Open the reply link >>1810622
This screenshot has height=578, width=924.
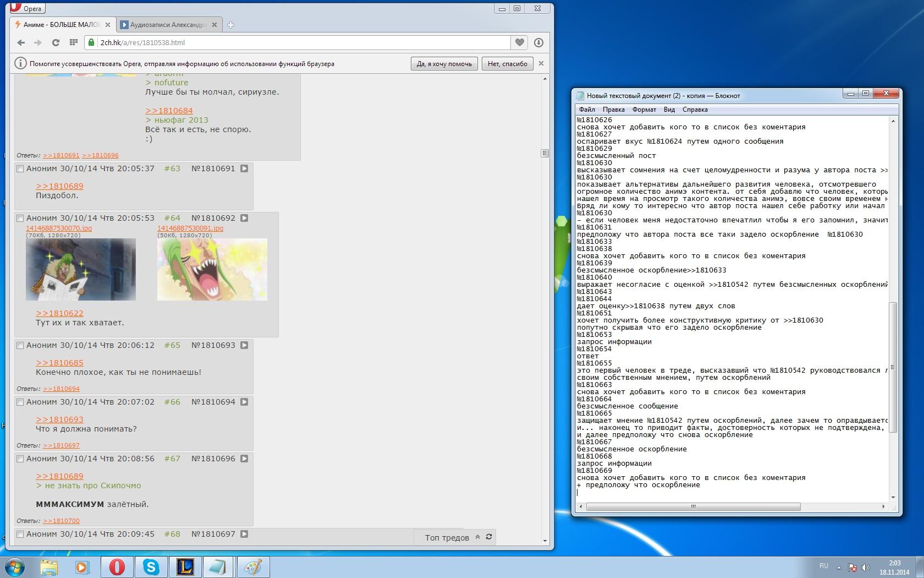point(59,313)
